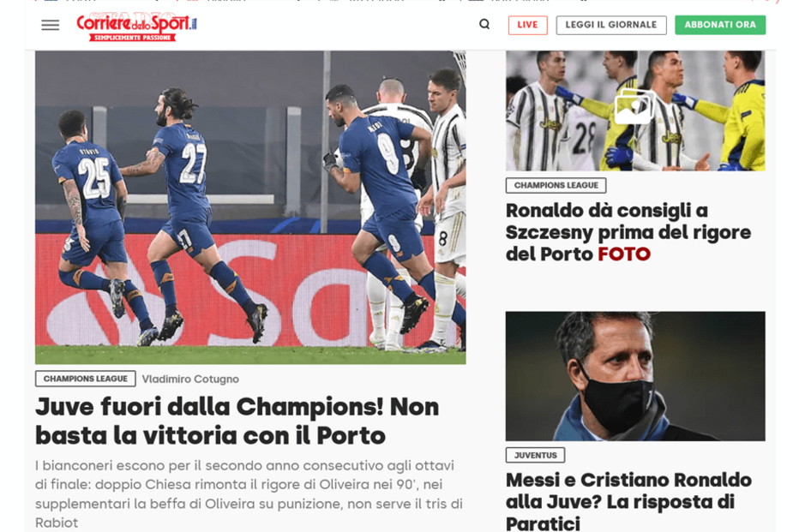This screenshot has width=799, height=532.
Task: Click Abbonati Ora button
Action: (x=720, y=25)
